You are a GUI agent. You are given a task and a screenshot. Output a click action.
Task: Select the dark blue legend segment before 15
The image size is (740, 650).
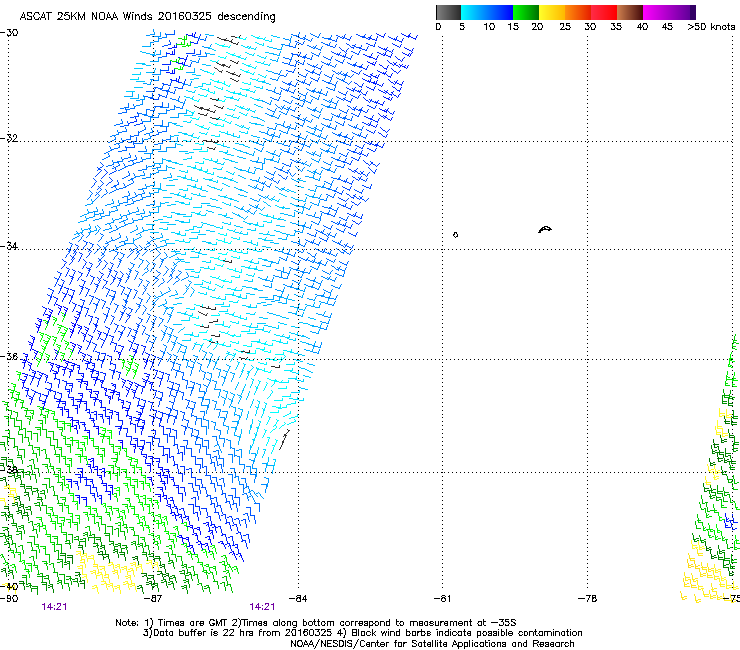click(500, 12)
